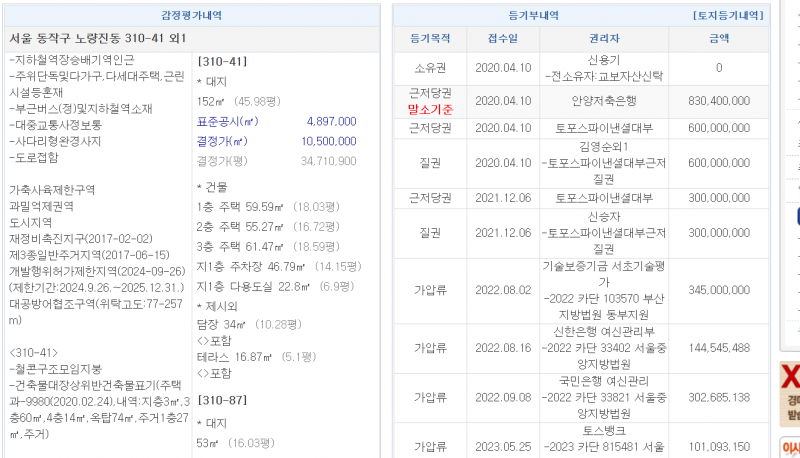This screenshot has width=800, height=458.
Task: Select the 안양저축은행 rights holder cell
Action: [x=603, y=101]
